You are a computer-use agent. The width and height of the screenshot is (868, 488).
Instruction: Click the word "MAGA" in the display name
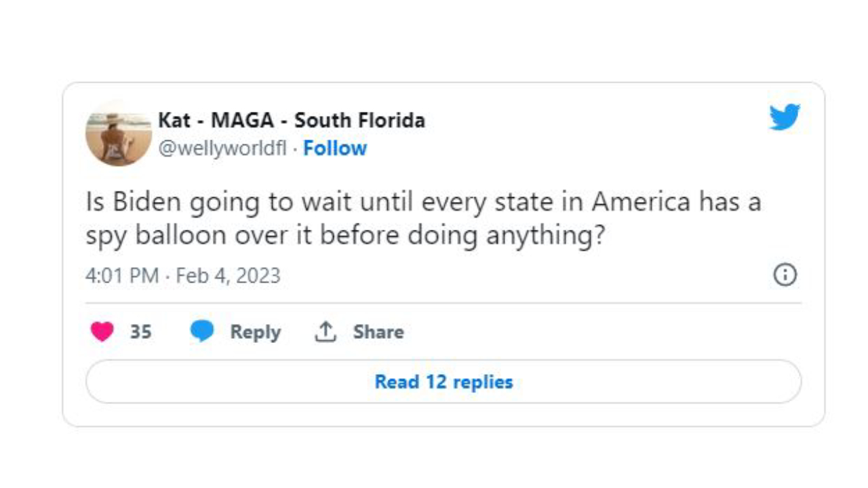coord(243,121)
